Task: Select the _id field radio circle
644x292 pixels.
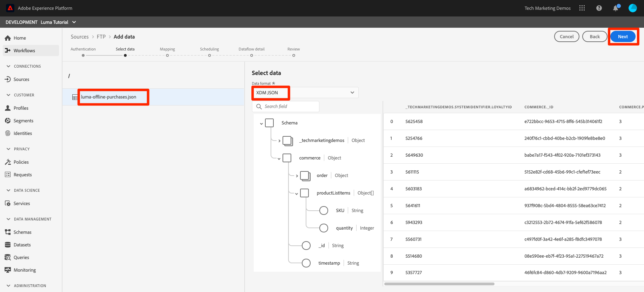Action: pos(306,246)
